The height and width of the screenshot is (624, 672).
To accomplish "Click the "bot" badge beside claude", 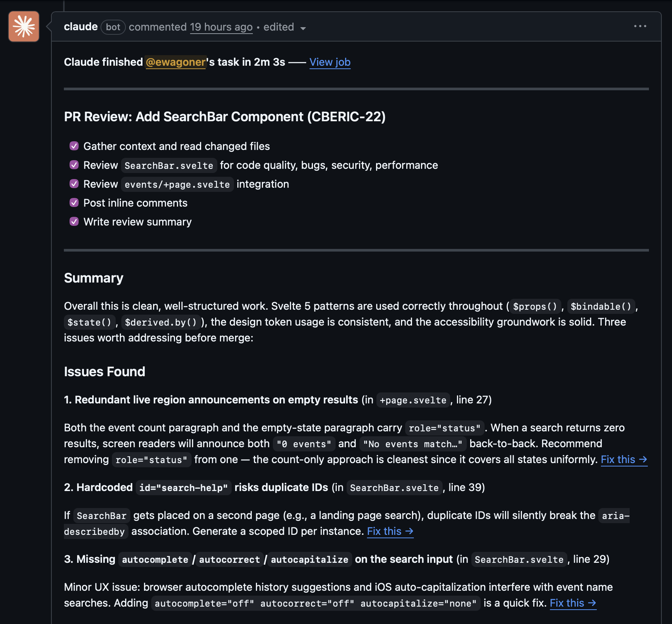I will 113,27.
